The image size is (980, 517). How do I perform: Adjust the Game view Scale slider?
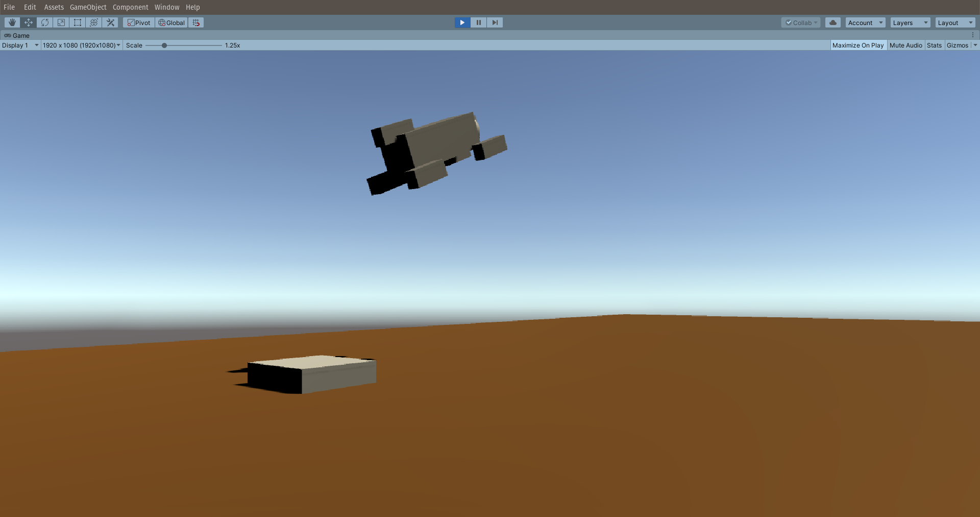pyautogui.click(x=163, y=45)
